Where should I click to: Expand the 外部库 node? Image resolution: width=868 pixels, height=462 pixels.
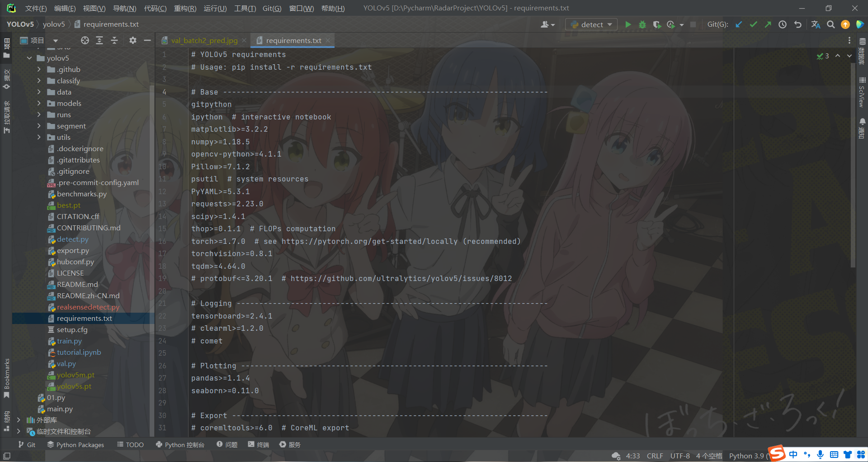coord(19,420)
